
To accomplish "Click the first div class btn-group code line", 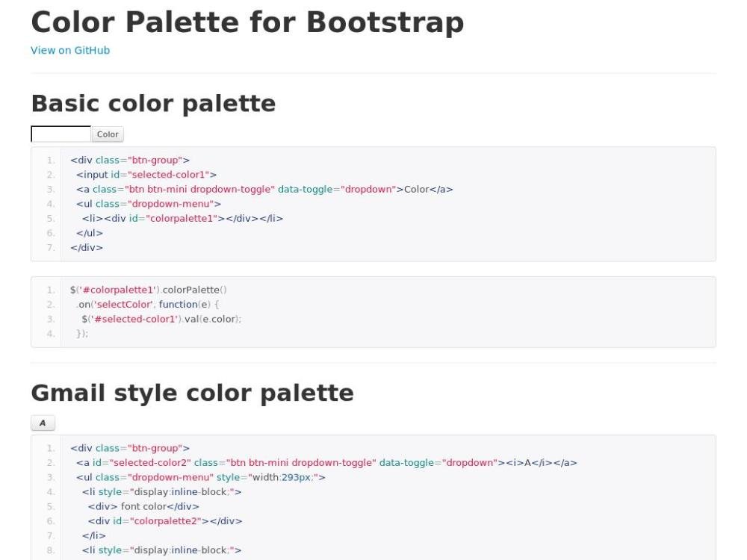I will (131, 160).
